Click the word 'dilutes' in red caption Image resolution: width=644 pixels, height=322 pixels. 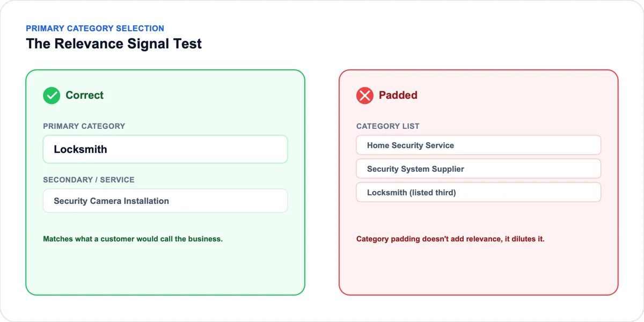point(523,239)
